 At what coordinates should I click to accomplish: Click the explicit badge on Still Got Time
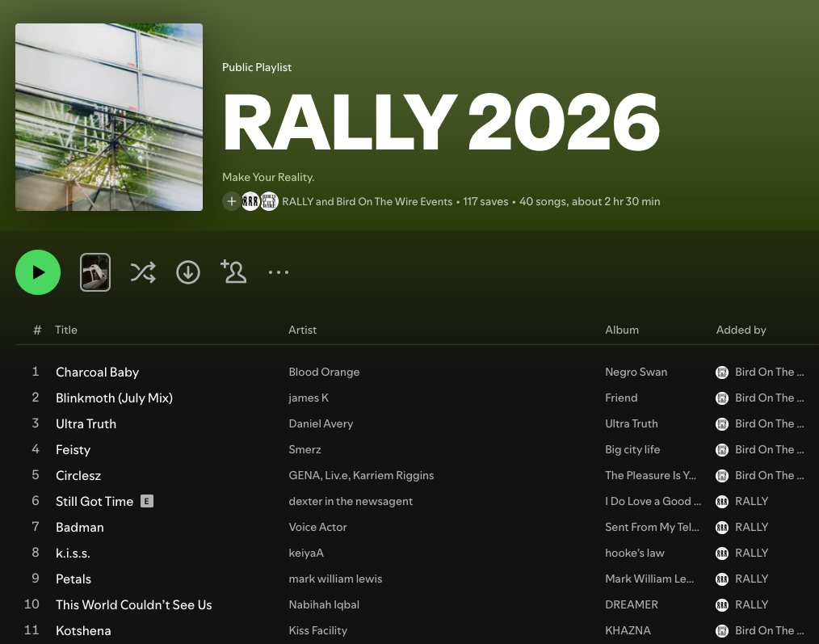point(147,501)
